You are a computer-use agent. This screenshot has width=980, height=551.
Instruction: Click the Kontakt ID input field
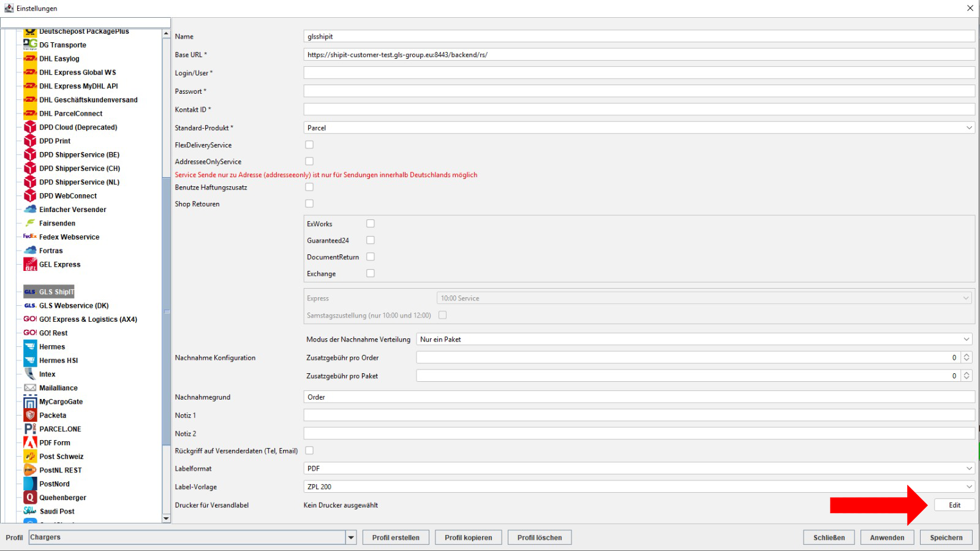point(639,109)
